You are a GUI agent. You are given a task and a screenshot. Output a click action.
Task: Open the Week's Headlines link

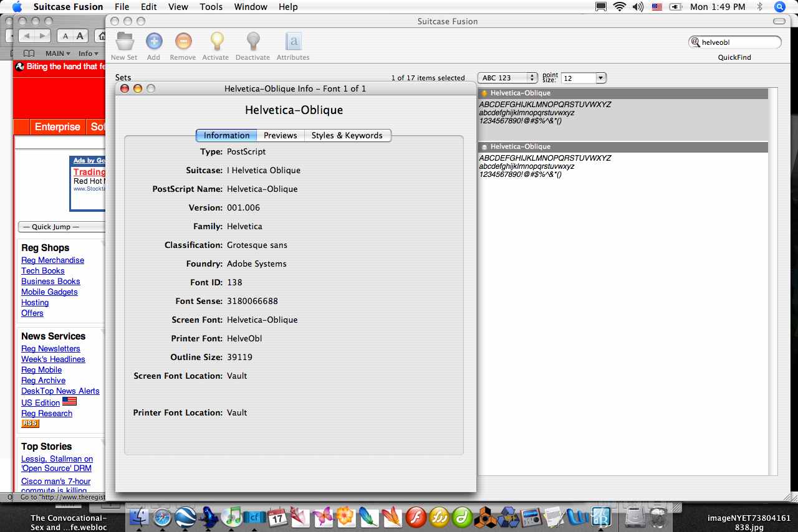53,359
